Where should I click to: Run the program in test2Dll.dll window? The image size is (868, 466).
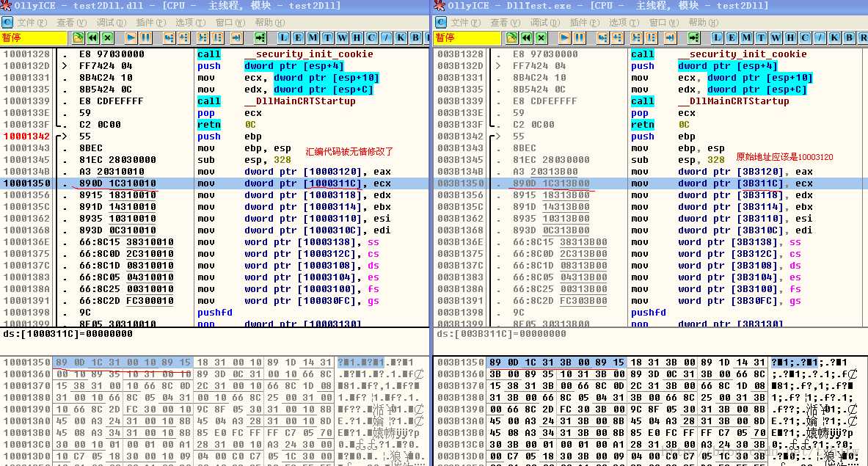point(131,37)
